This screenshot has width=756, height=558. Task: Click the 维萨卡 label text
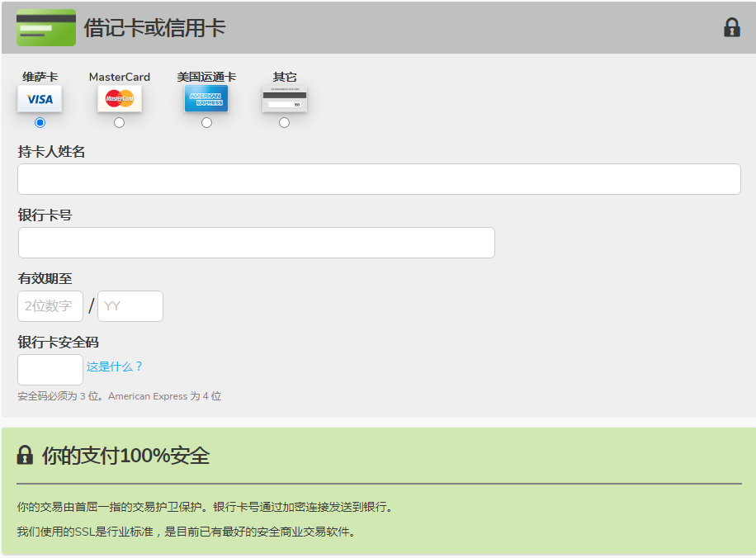pos(40,77)
